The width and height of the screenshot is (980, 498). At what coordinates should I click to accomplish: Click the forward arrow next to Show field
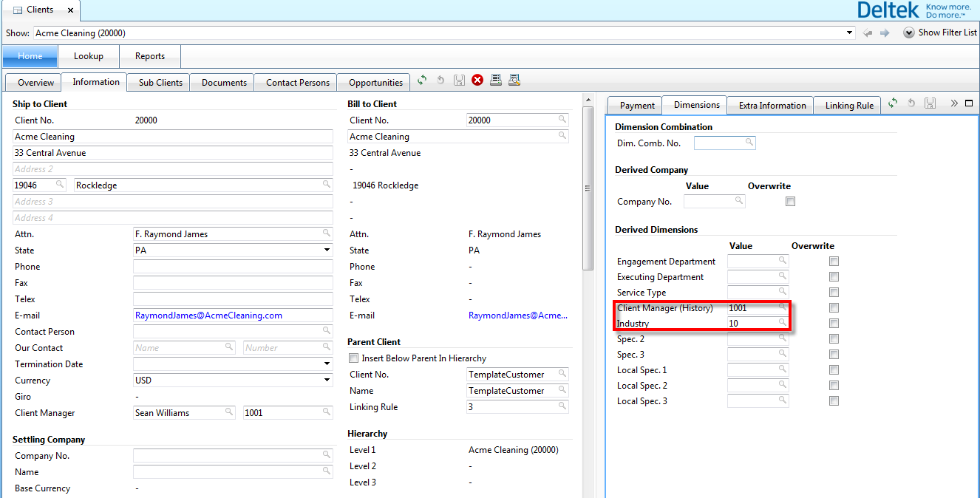click(885, 33)
